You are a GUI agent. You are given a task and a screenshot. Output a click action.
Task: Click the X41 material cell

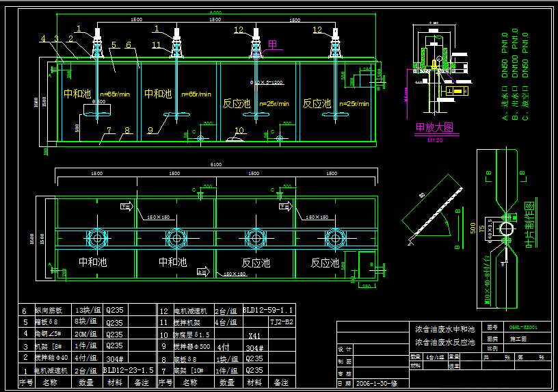(x=254, y=336)
